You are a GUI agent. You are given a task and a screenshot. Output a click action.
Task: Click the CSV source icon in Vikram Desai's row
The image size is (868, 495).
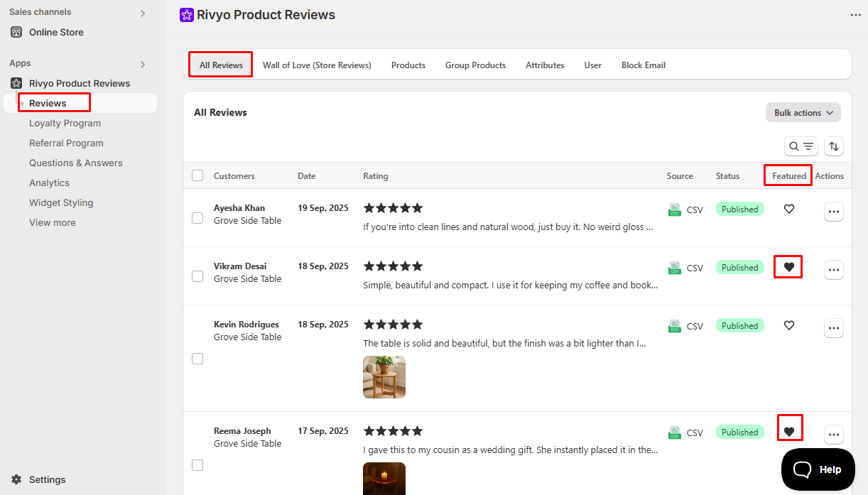point(675,268)
